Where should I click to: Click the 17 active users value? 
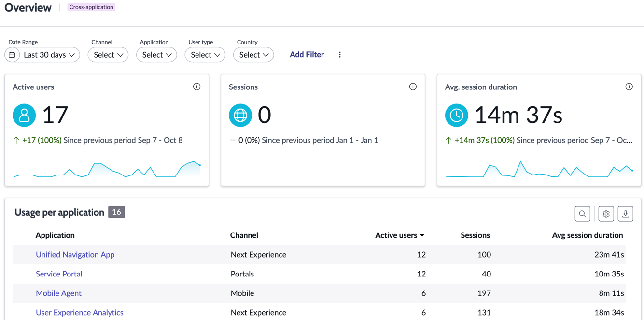point(55,115)
